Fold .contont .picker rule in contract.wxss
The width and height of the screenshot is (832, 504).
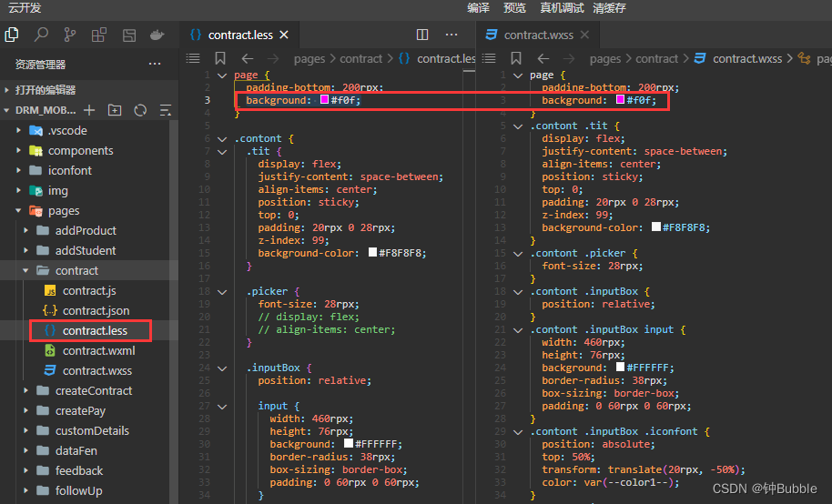click(518, 254)
